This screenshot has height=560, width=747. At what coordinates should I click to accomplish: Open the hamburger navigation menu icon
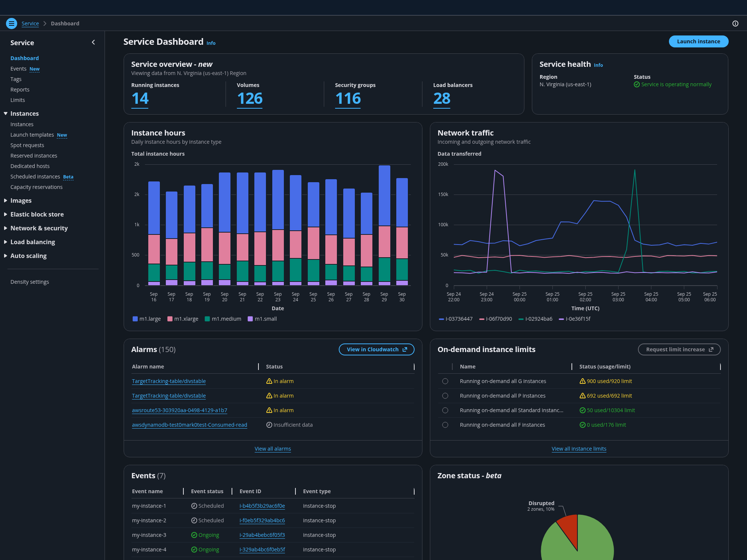pos(12,24)
